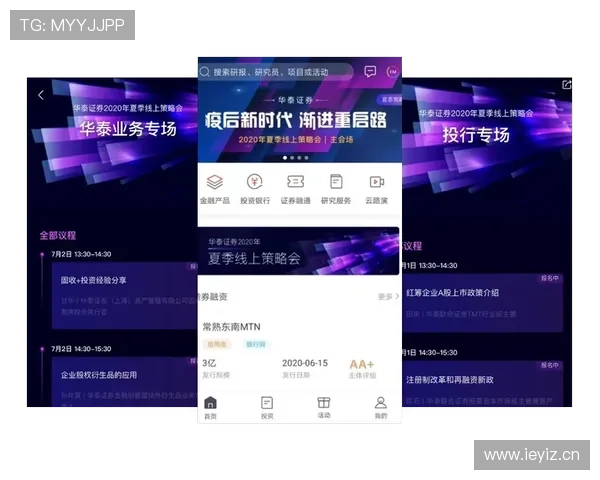Screen dimensions: 600x480
Task: Select the 7月2日 13:30-14:30 timeline marker
Action: click(42, 254)
